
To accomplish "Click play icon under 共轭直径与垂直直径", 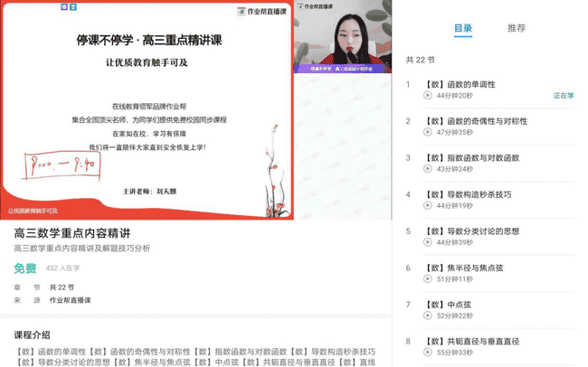I will (428, 353).
